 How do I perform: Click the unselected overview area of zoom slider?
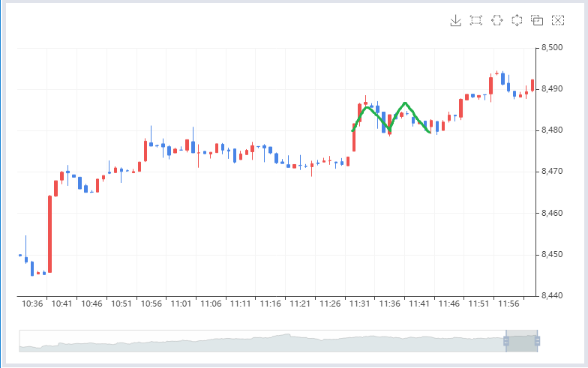pos(262,341)
